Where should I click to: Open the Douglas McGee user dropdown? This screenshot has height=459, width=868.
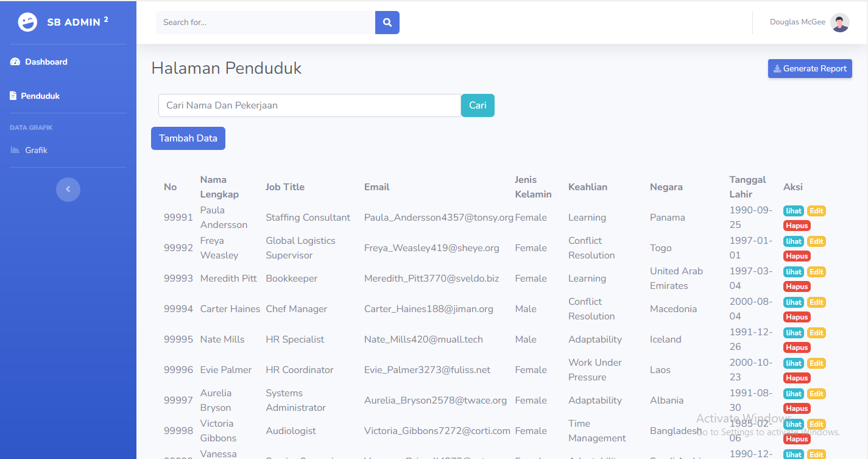click(810, 23)
